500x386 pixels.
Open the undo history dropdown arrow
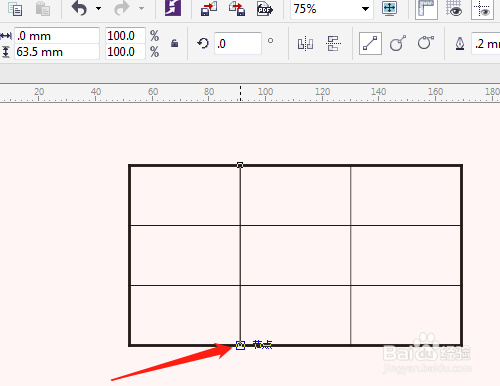pyautogui.click(x=98, y=8)
